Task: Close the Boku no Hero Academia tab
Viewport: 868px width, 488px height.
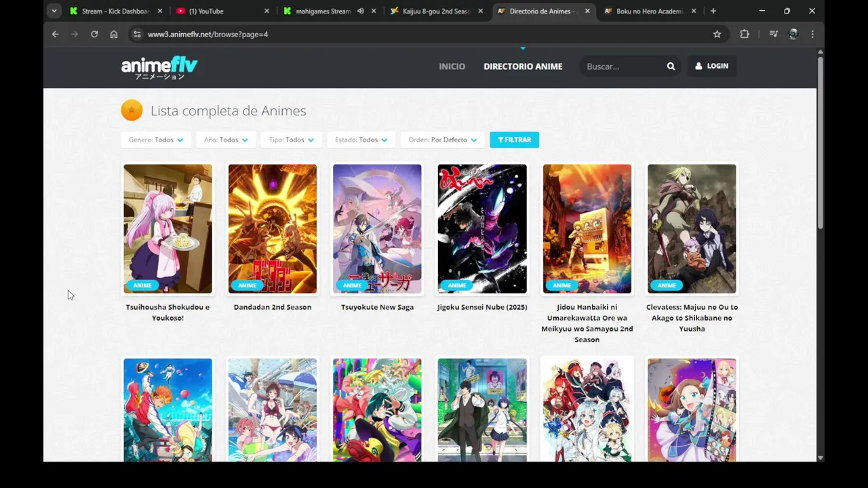Action: pyautogui.click(x=694, y=11)
